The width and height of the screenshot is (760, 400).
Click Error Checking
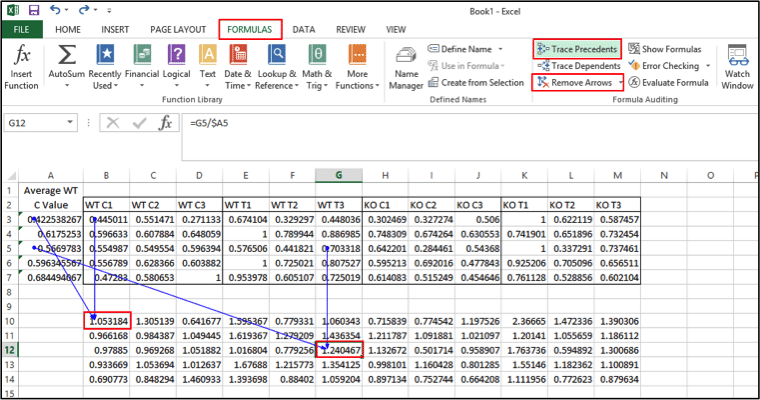(x=664, y=66)
